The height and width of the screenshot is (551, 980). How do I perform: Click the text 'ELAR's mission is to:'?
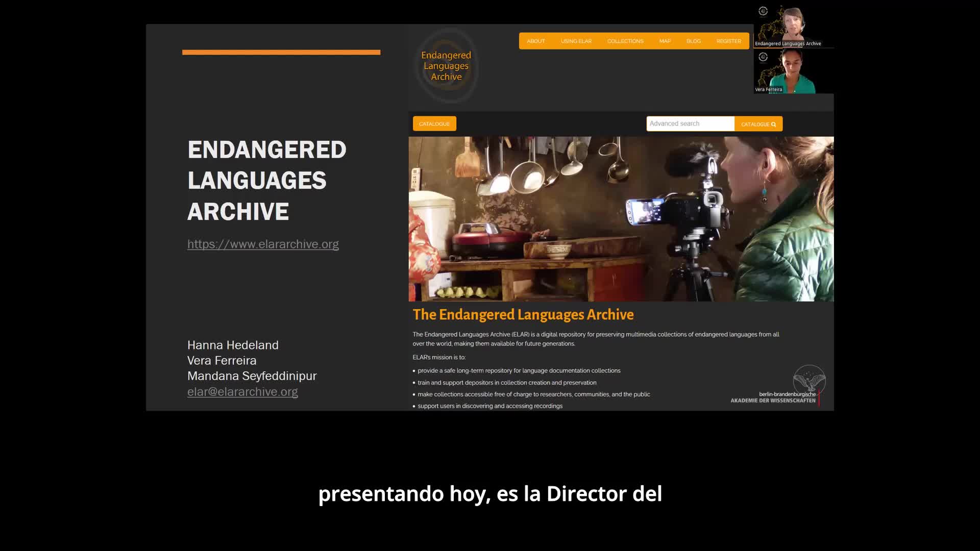click(x=439, y=358)
